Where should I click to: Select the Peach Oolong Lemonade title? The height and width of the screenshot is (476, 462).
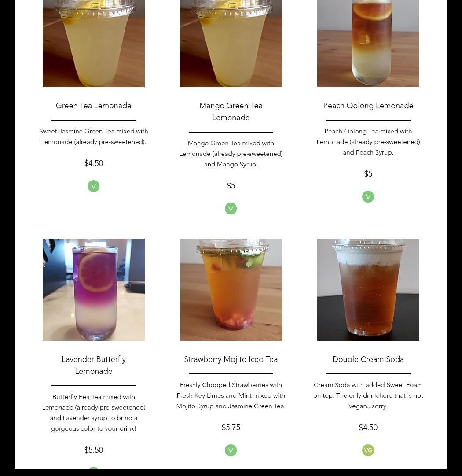click(x=368, y=106)
